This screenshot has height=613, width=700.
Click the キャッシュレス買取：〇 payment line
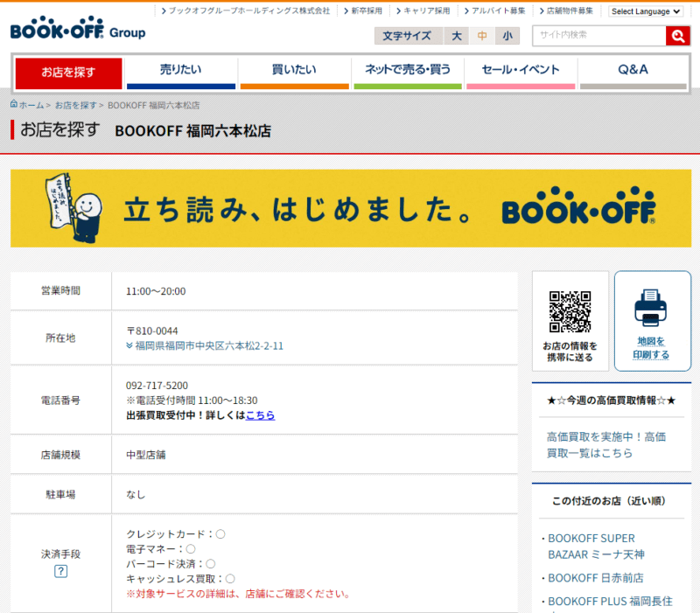(180, 579)
